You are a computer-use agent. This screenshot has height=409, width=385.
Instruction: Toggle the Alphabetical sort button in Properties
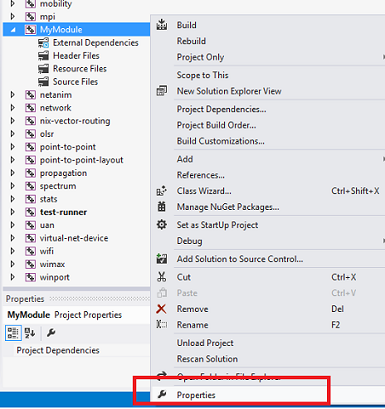[30, 333]
